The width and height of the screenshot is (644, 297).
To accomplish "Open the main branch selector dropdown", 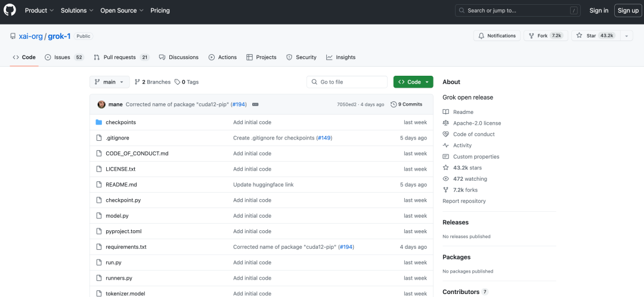I will 109,82.
